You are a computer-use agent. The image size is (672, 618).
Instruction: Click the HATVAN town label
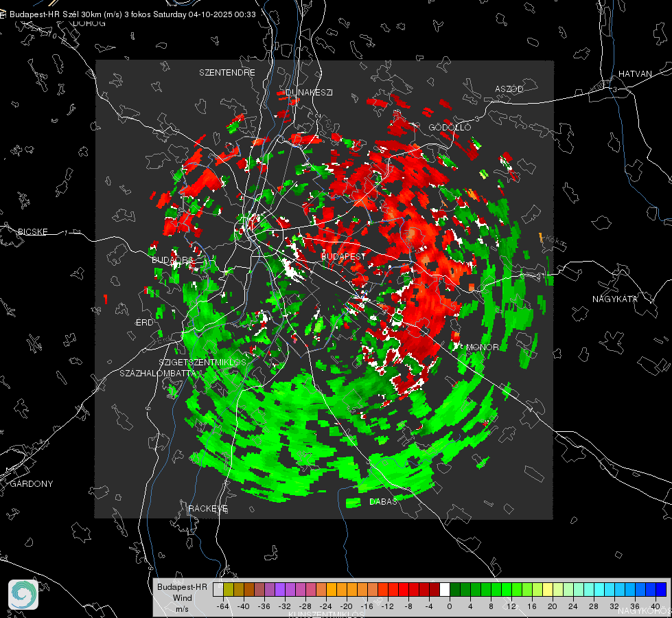click(x=635, y=73)
